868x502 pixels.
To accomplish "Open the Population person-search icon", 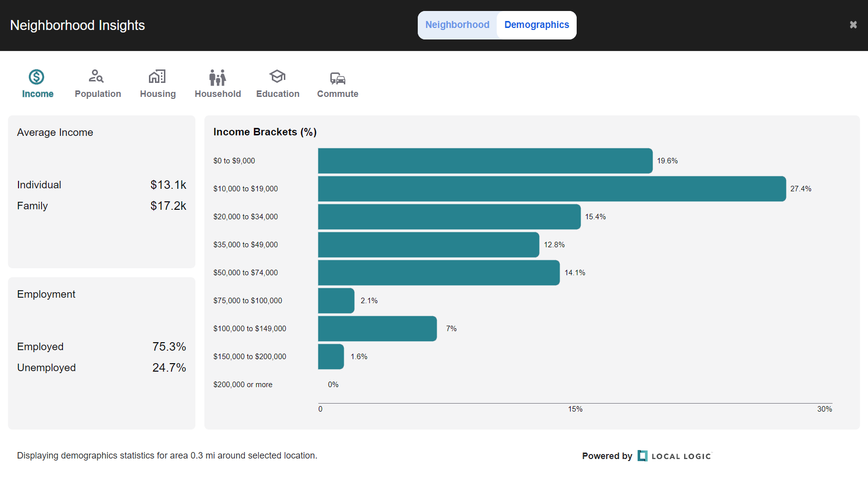I will point(96,76).
